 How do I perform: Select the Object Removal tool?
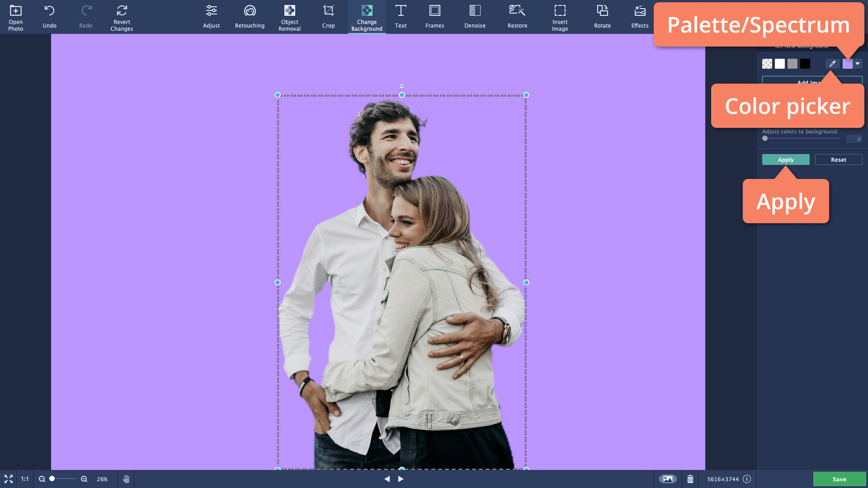pos(289,17)
